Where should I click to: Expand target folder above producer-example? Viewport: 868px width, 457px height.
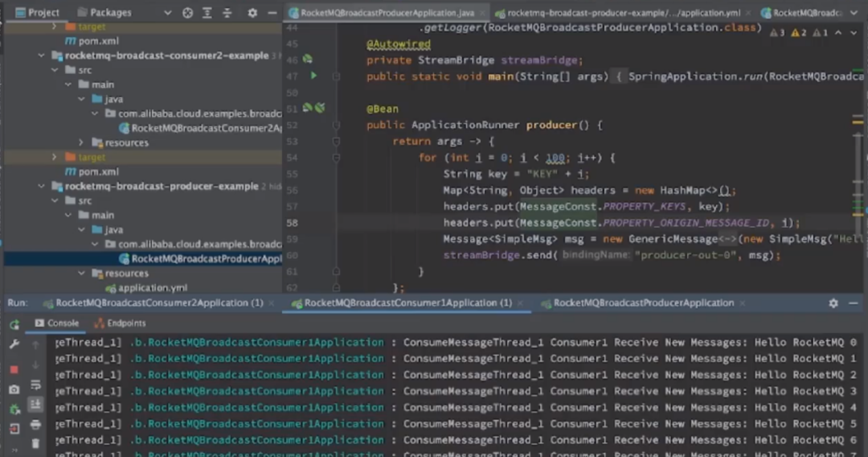click(x=55, y=157)
